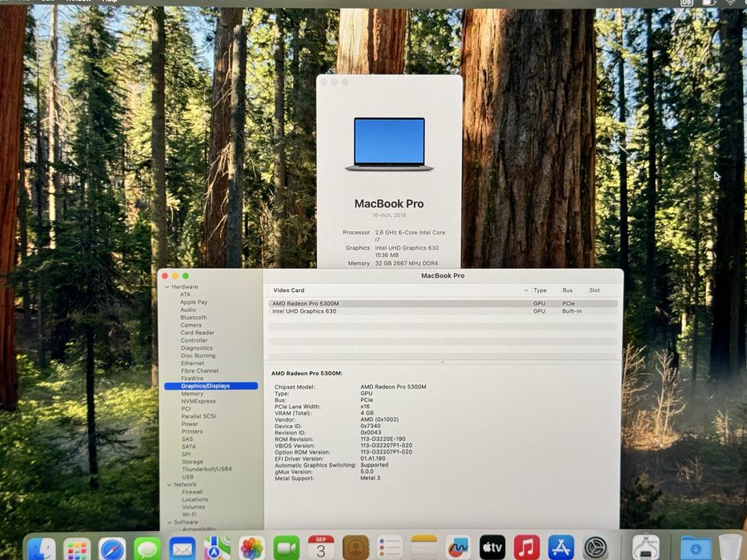This screenshot has height=560, width=747.
Task: Select Printers in the sidebar
Action: pos(192,431)
